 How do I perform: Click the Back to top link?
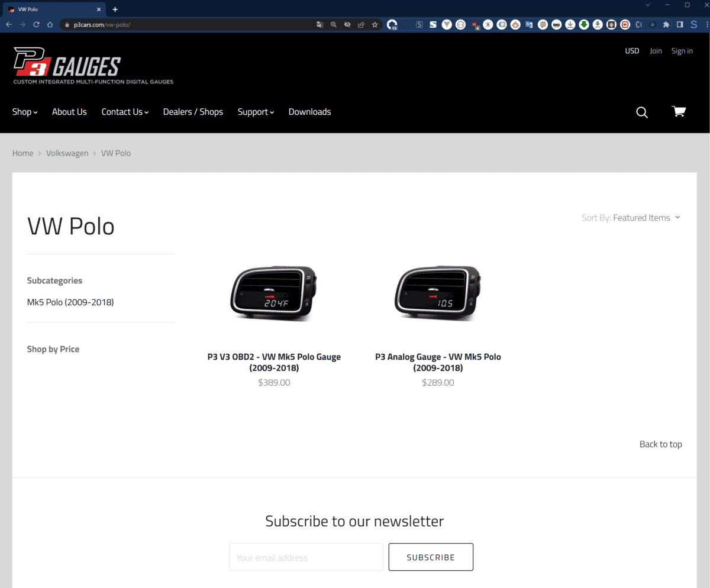661,444
